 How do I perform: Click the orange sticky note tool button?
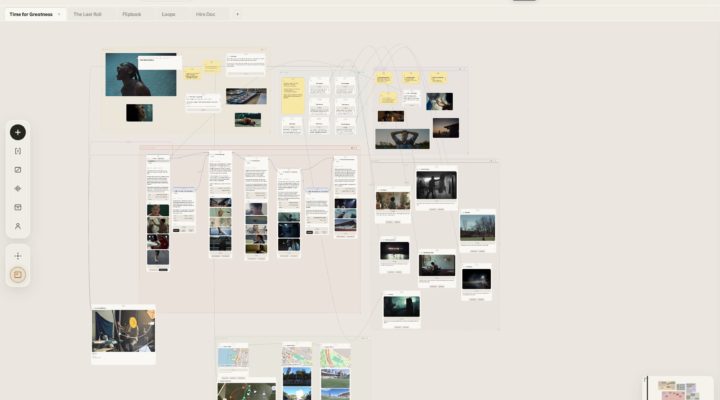click(x=18, y=275)
